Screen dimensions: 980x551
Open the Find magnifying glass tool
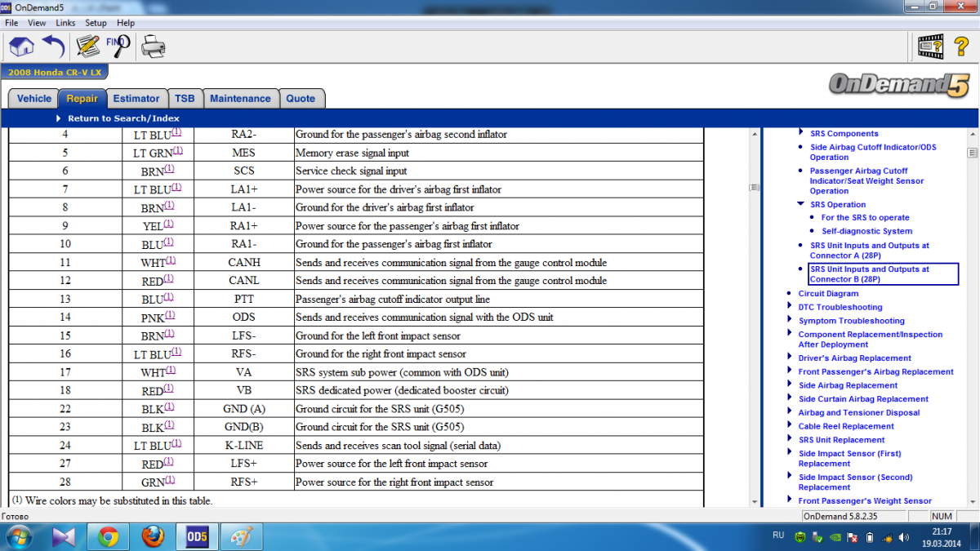[118, 47]
